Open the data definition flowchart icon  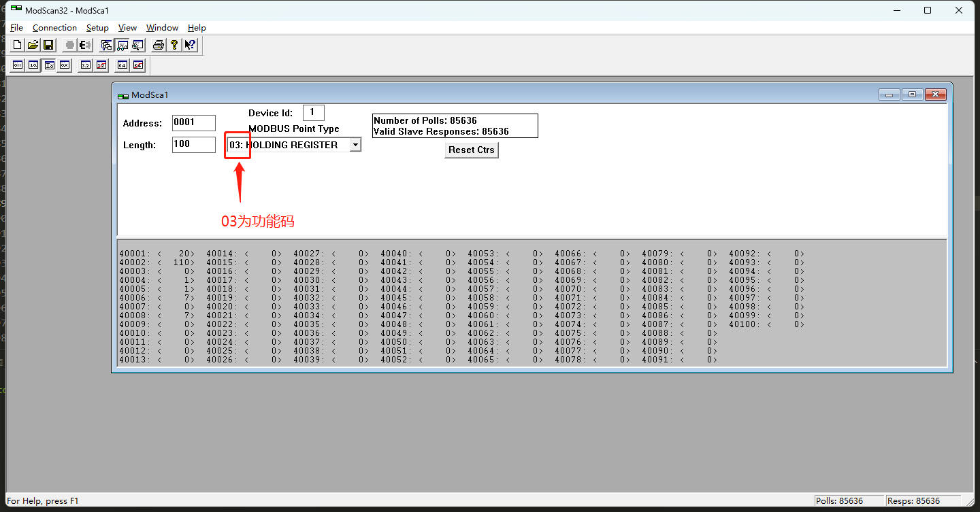point(106,45)
